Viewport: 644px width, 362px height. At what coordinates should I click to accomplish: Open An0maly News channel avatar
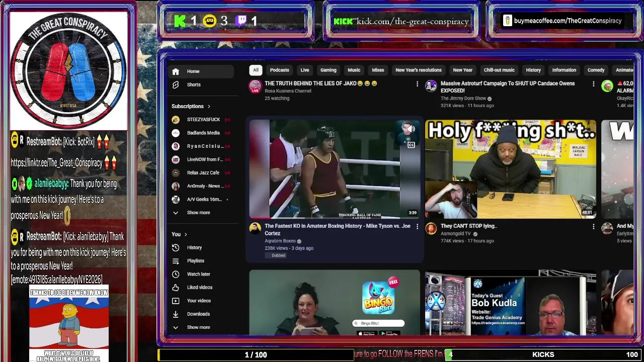[x=176, y=186]
